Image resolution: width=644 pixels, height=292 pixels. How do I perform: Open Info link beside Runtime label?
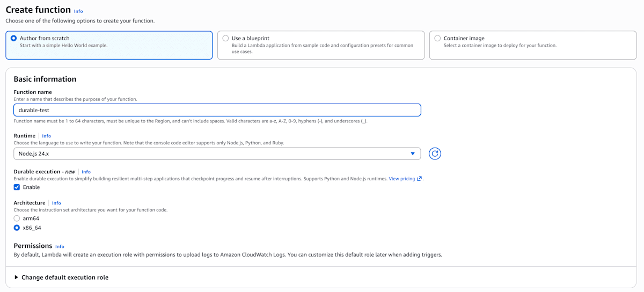point(47,136)
